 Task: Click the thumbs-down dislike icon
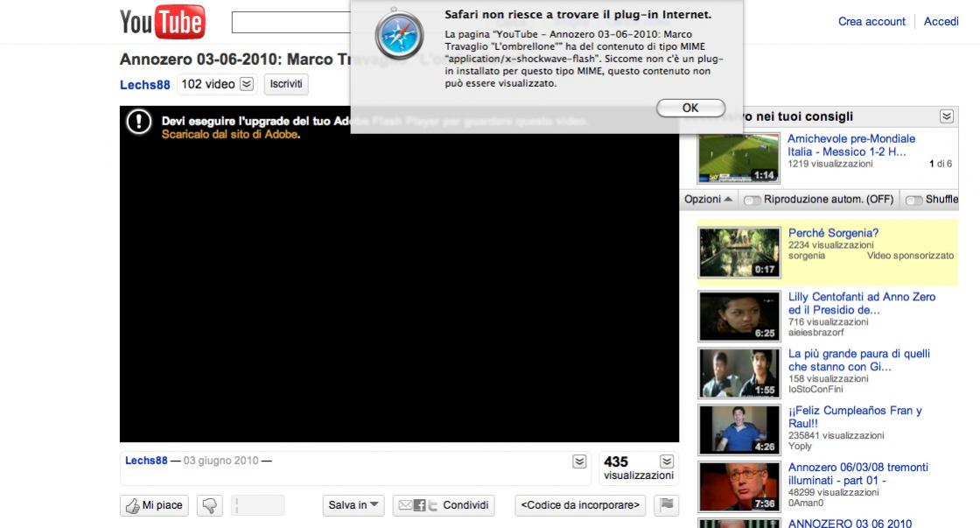[210, 505]
